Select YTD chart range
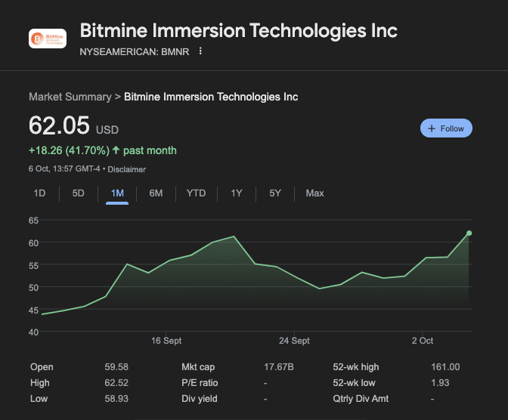 (196, 193)
